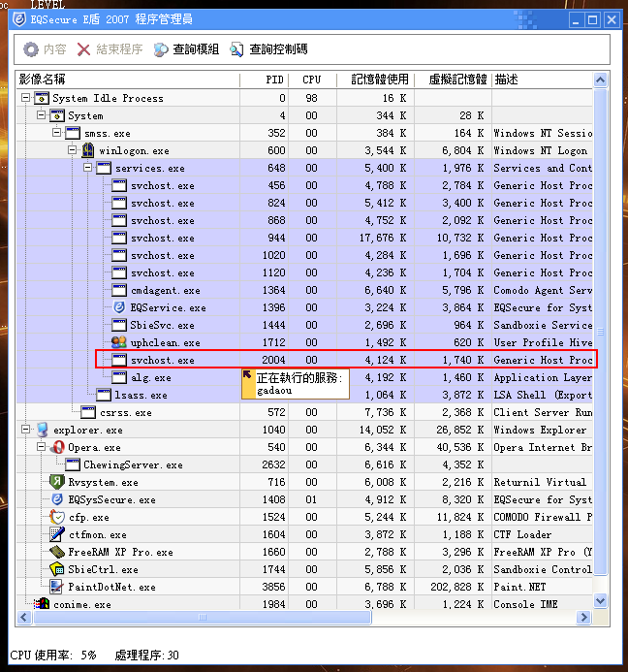Click the cmdagent.exe window icon
628x672 pixels.
(x=118, y=290)
